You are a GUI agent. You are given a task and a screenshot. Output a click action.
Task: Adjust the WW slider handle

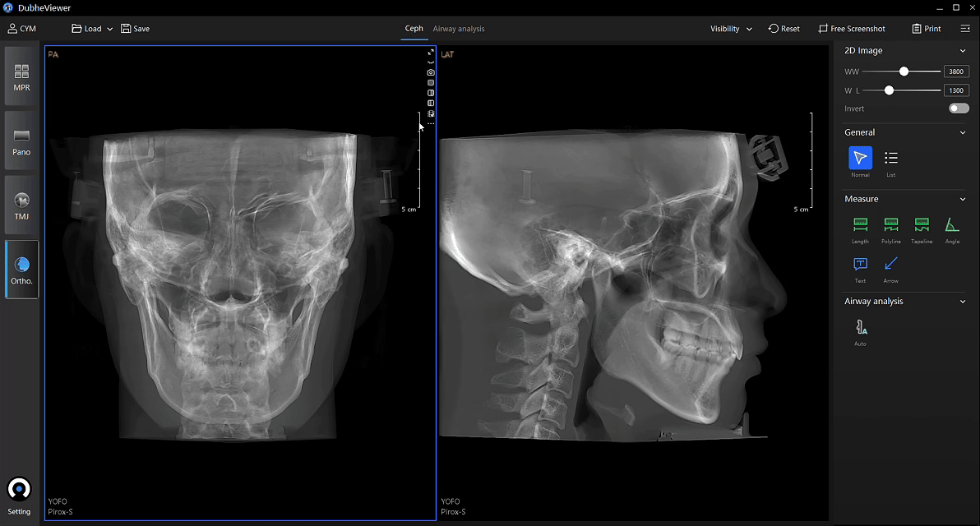pos(904,72)
